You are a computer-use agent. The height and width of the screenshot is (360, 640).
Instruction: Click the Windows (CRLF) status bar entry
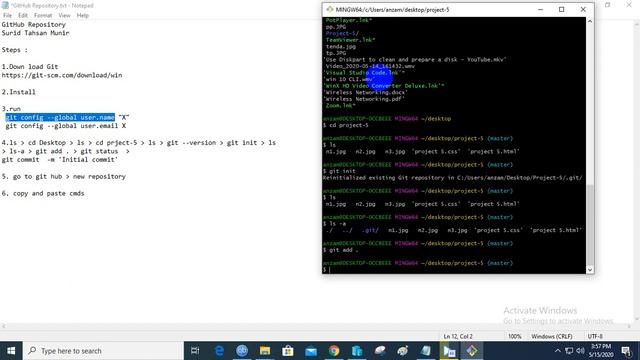[x=552, y=336]
